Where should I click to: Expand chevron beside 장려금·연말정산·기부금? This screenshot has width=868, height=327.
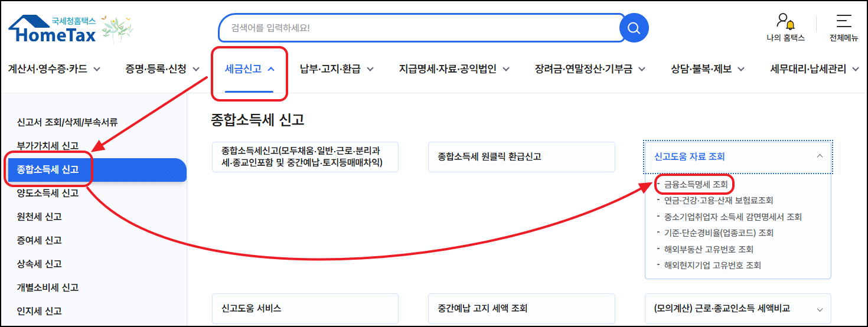[x=642, y=70]
